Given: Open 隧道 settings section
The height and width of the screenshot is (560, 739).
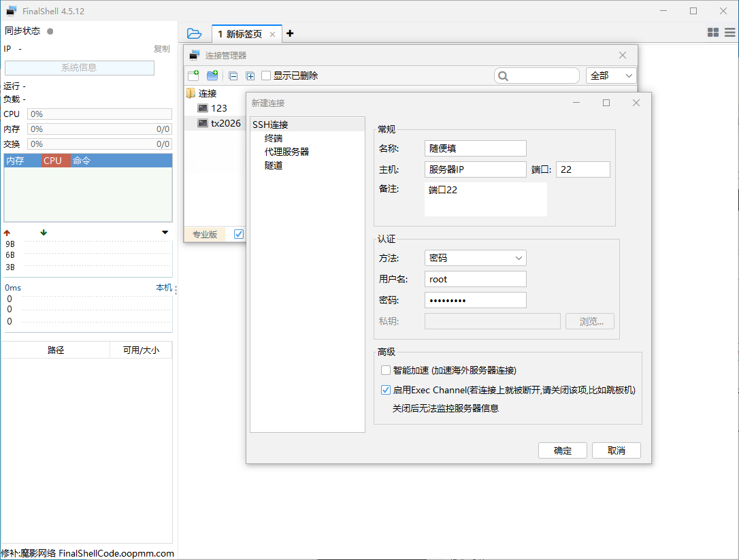Looking at the screenshot, I should [274, 165].
